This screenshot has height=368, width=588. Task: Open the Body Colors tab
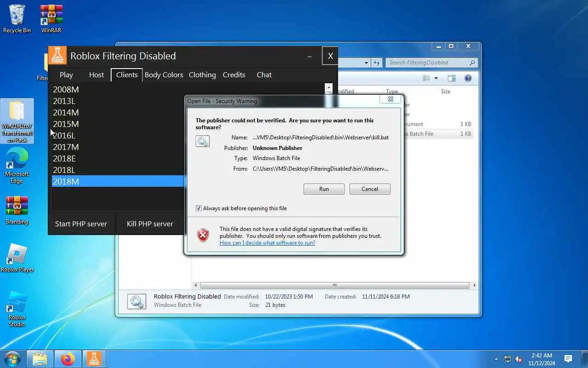tap(164, 75)
